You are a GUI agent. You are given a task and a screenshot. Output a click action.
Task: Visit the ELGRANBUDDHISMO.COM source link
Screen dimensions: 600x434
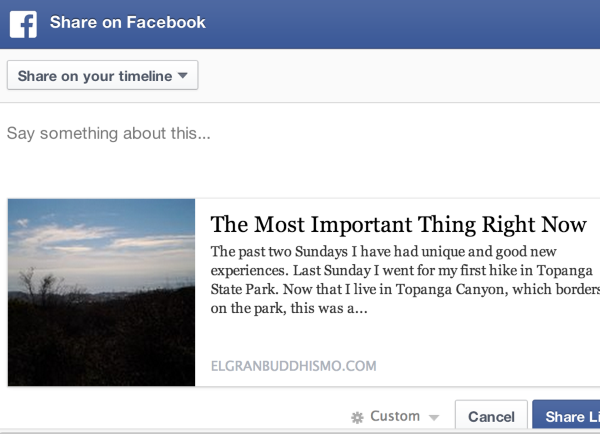click(x=294, y=366)
